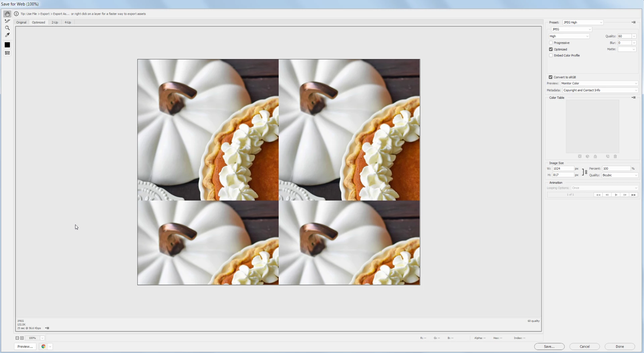This screenshot has width=644, height=353.
Task: Open the Matte color dropdown
Action: pyautogui.click(x=627, y=49)
